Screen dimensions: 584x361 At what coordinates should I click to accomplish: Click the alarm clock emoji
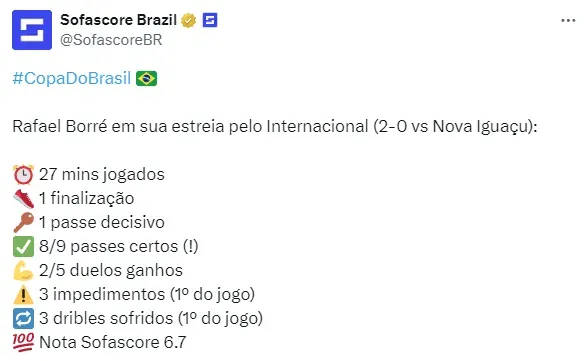(x=23, y=174)
